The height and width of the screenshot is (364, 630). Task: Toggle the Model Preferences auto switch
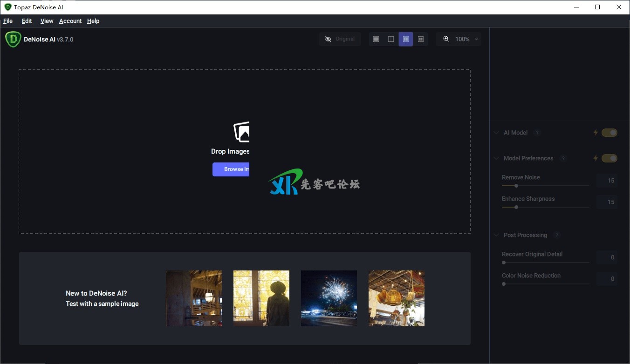[x=609, y=158]
